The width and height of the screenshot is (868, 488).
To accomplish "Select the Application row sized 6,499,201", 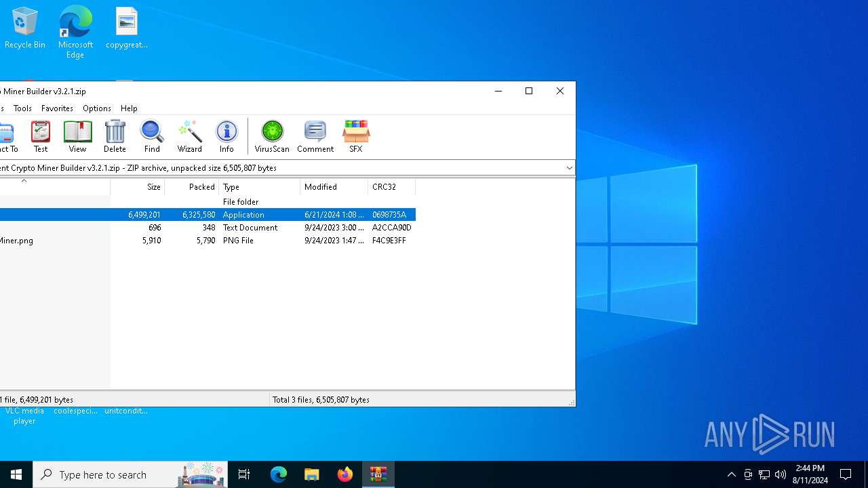I will tap(208, 215).
